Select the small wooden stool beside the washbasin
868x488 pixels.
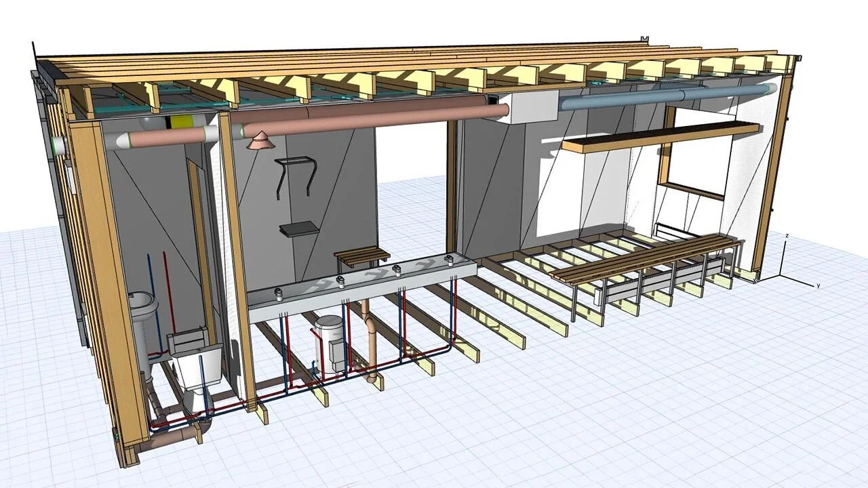362,258
